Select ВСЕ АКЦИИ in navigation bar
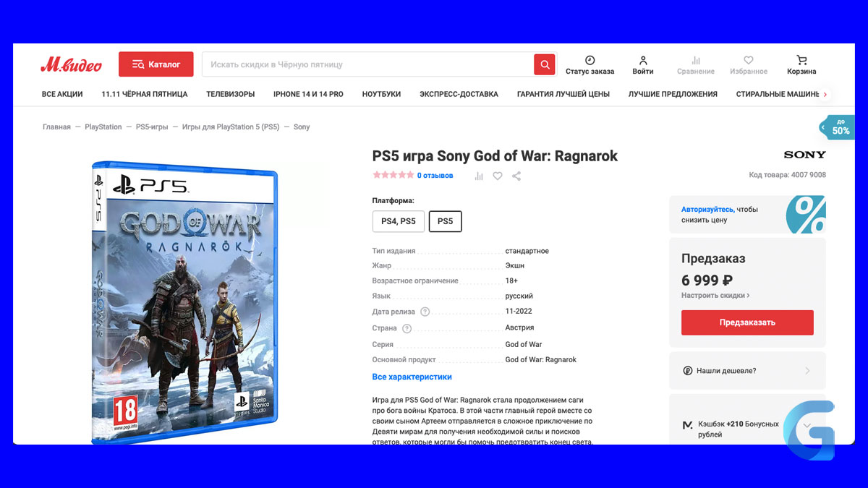Screen dimensions: 868x488 (62, 94)
